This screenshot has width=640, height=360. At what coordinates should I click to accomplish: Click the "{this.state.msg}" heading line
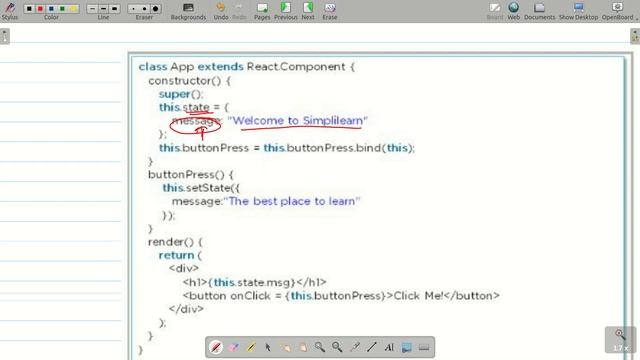pyautogui.click(x=254, y=282)
